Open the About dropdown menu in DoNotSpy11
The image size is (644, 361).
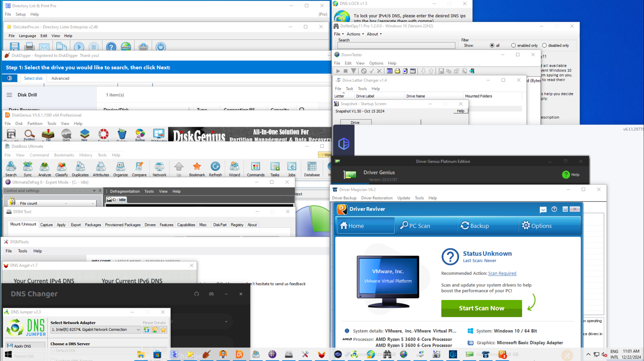[374, 34]
